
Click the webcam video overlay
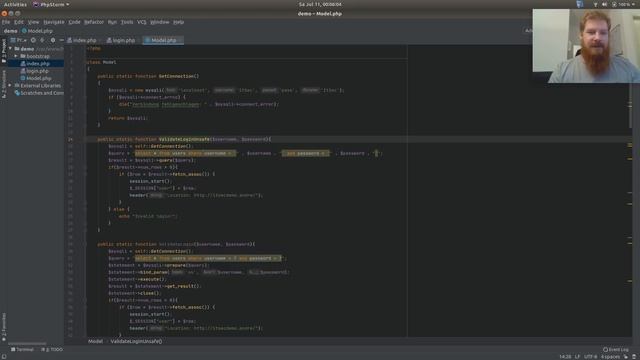pyautogui.click(x=586, y=46)
